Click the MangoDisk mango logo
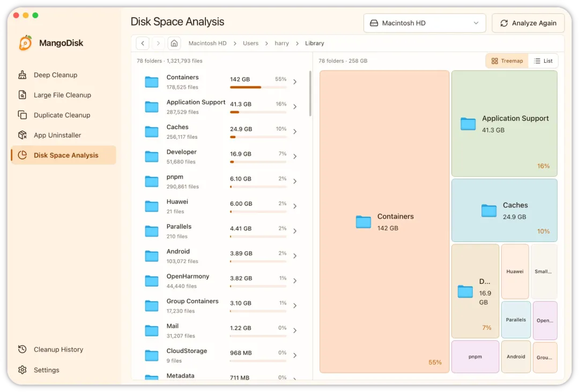 tap(26, 43)
